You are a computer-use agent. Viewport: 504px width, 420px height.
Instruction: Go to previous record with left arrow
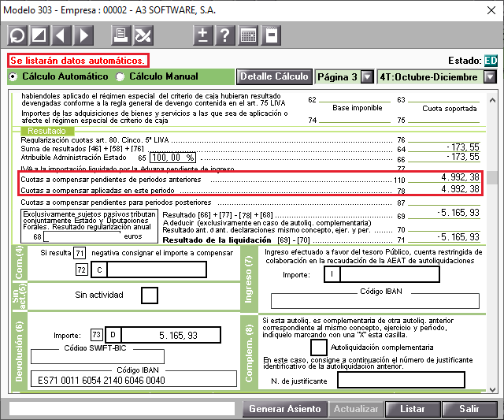pyautogui.click(x=61, y=35)
